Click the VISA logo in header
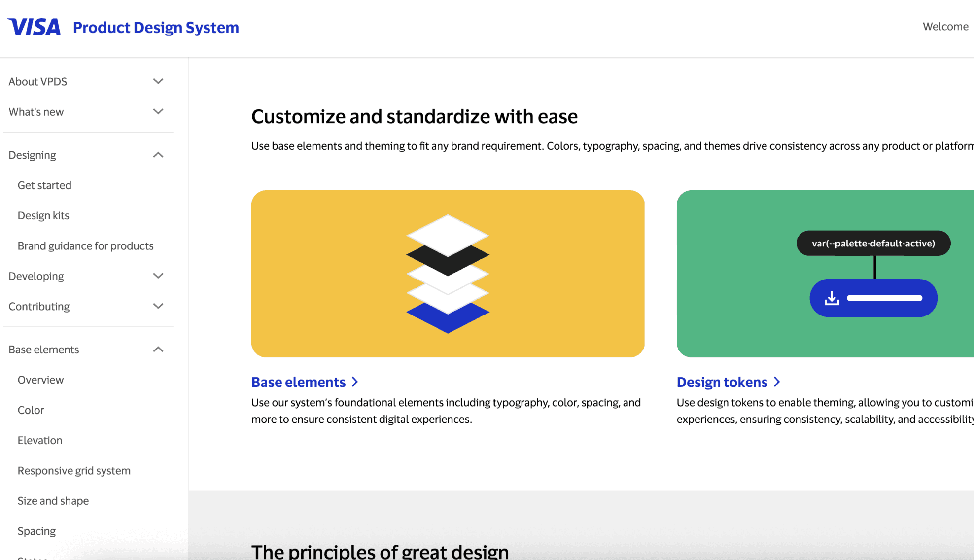This screenshot has height=560, width=974. 34,27
